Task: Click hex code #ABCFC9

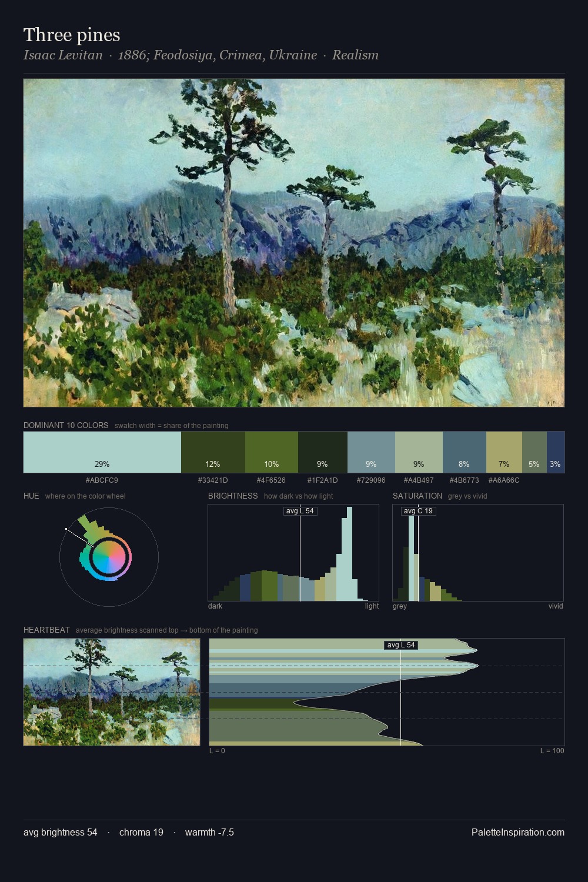Action: (102, 480)
